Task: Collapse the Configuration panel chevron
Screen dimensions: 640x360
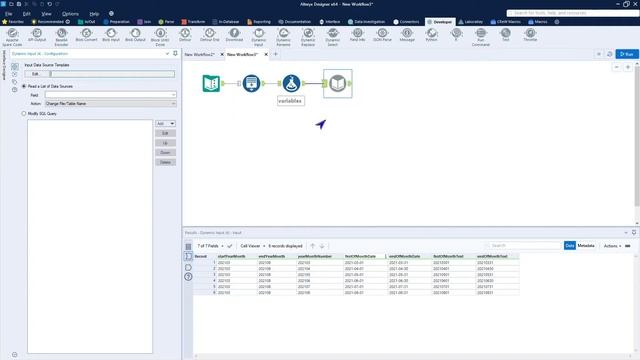Action: click(x=167, y=53)
